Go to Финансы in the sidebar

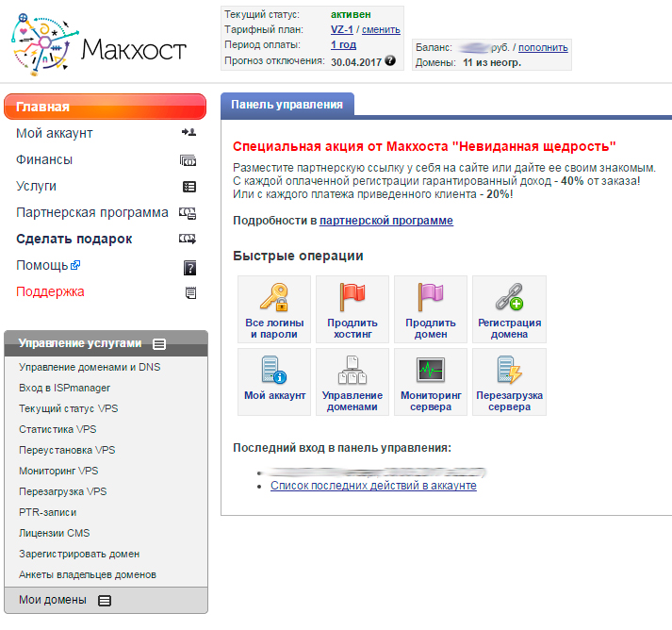(x=44, y=160)
